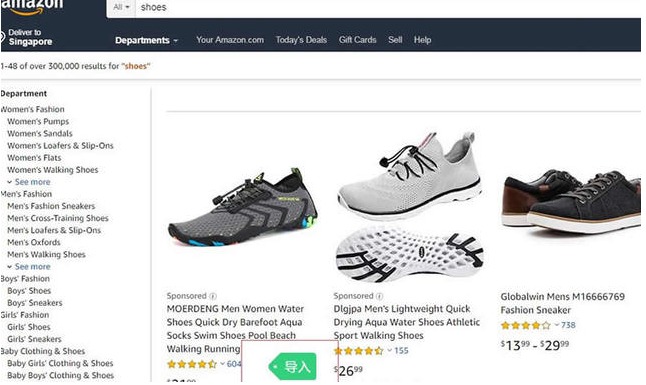
Task: Click the Amazon logo
Action: [31, 7]
